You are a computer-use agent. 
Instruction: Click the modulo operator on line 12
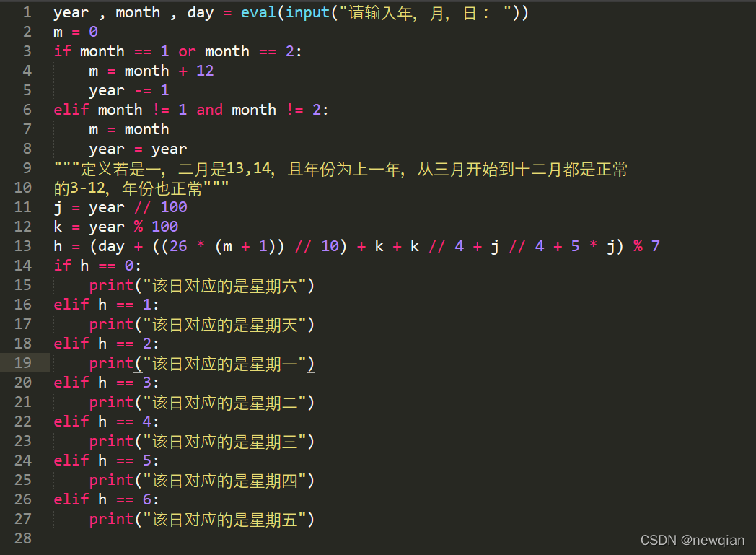click(x=137, y=226)
